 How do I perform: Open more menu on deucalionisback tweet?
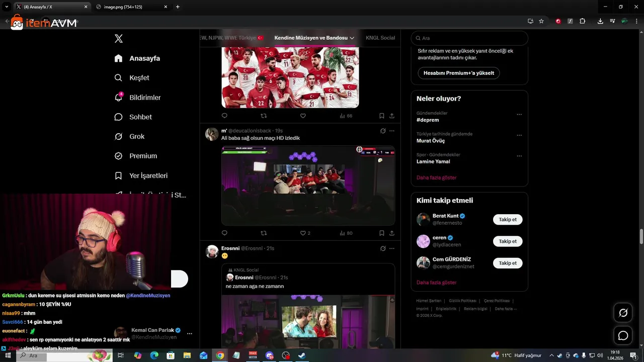click(x=392, y=131)
